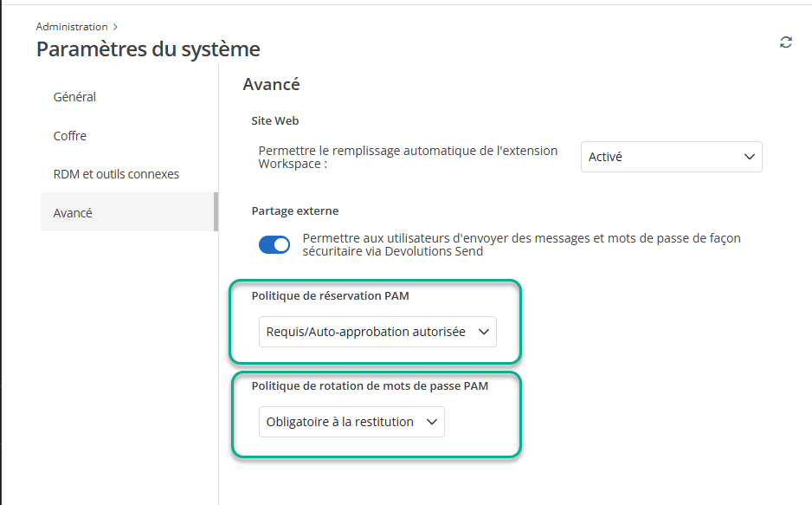This screenshot has height=505, width=812.
Task: Switch to the Général settings tab
Action: [x=74, y=97]
